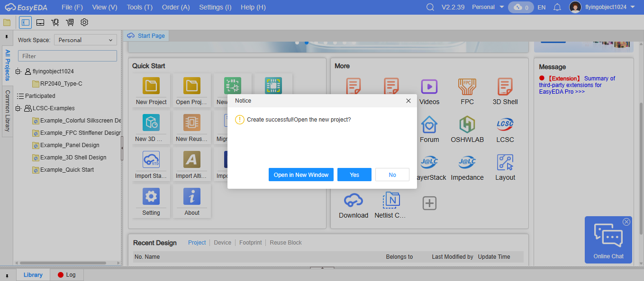Viewport: 644px width, 281px height.
Task: Click the project Filter input field
Action: tap(67, 56)
